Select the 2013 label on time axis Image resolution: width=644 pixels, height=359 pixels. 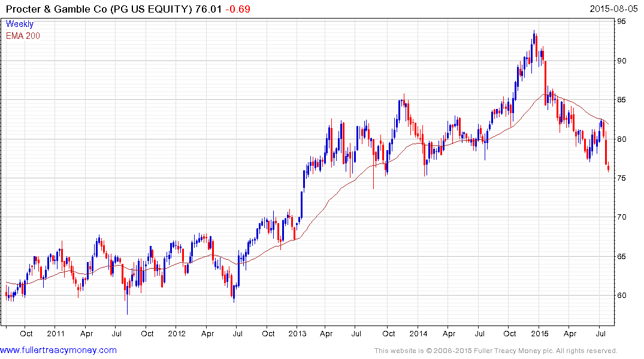(x=297, y=333)
